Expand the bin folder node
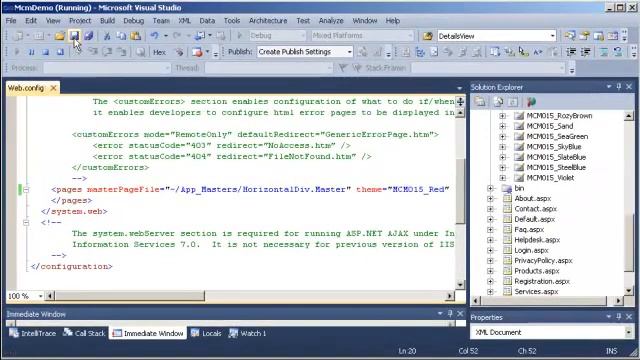This screenshot has width=640, height=360. click(491, 188)
